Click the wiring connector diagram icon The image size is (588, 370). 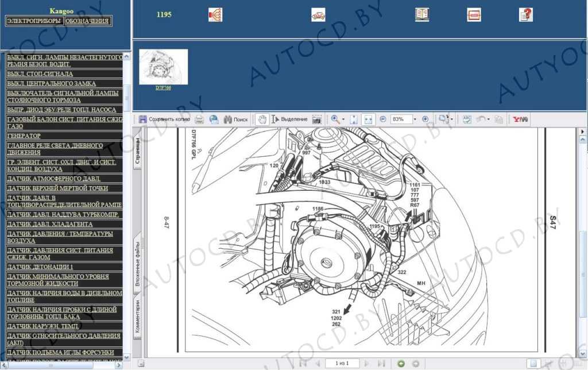[x=215, y=14]
